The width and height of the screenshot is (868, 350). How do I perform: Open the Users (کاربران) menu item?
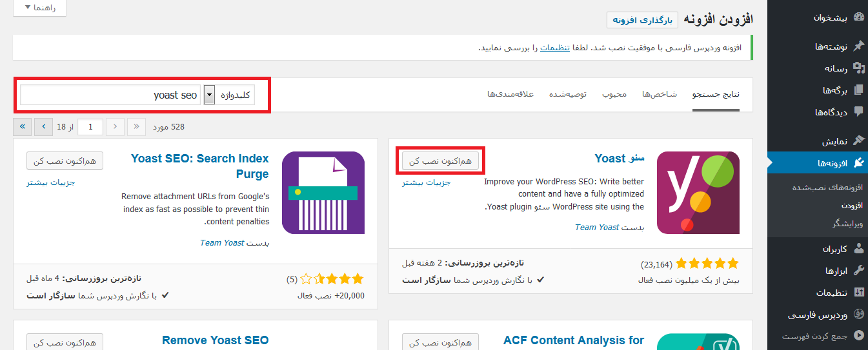834,249
